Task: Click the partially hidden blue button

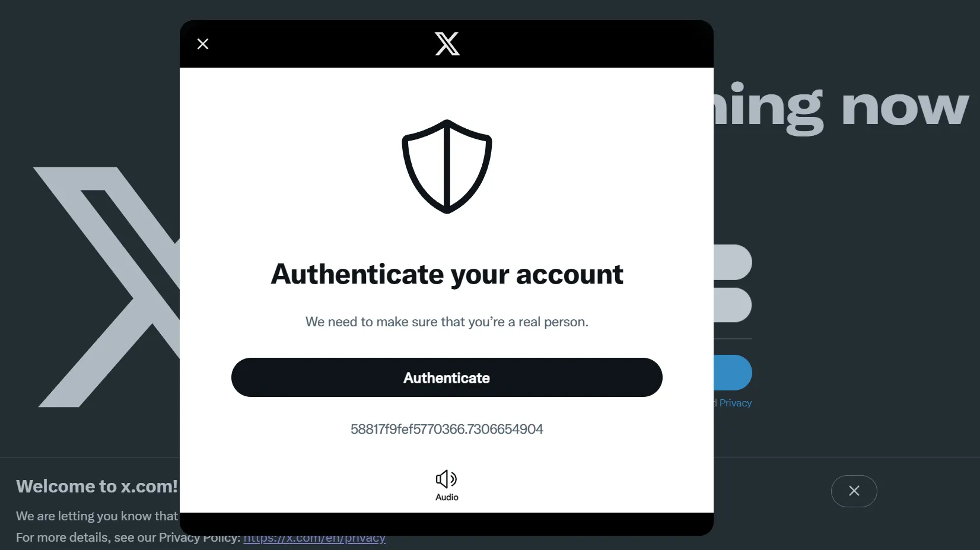Action: pos(733,373)
